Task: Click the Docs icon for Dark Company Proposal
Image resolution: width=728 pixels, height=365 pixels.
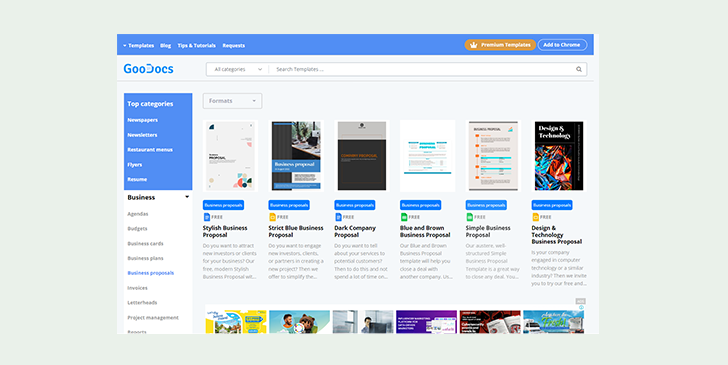Action: 338,217
